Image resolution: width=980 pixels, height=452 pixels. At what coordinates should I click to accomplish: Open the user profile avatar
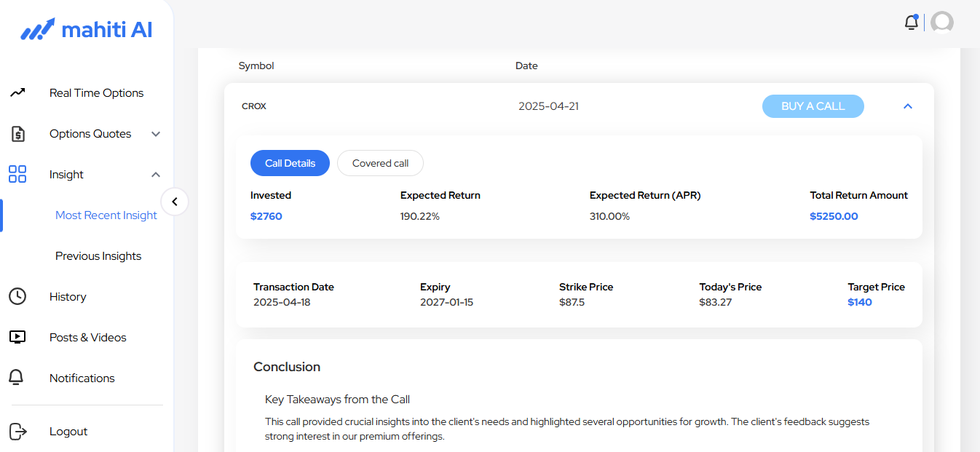tap(942, 23)
